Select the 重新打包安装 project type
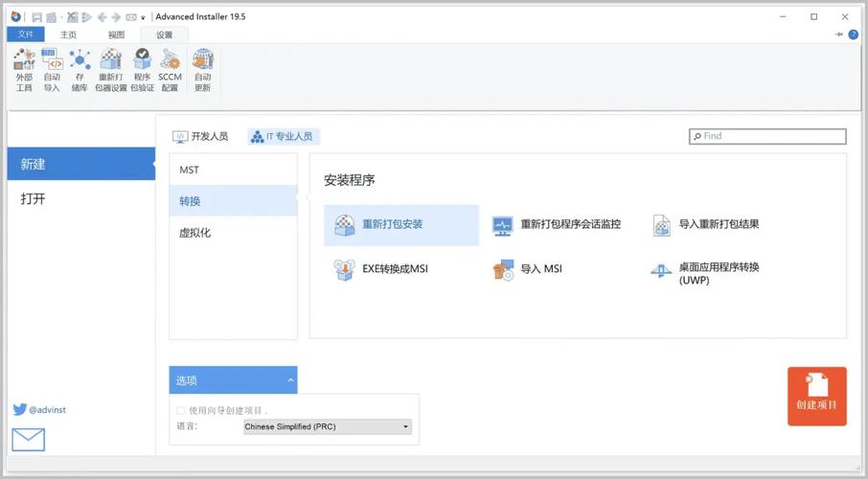 click(x=401, y=225)
